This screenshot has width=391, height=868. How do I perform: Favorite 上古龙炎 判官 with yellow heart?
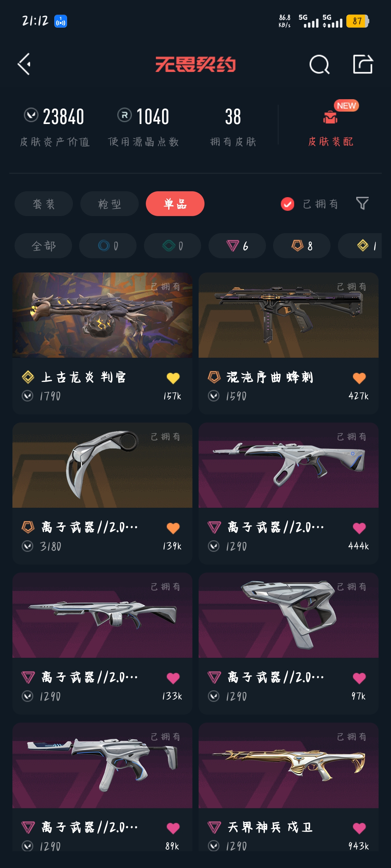[173, 378]
